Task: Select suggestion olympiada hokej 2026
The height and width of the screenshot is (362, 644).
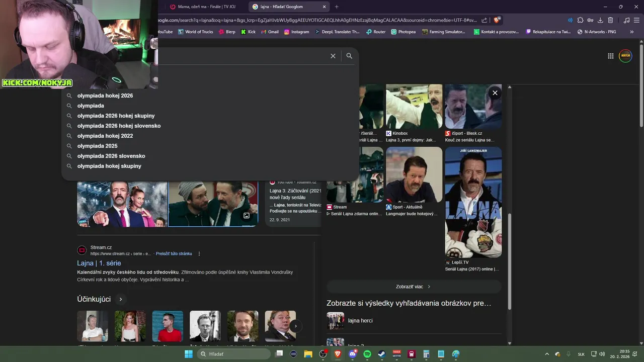Action: [210, 96]
